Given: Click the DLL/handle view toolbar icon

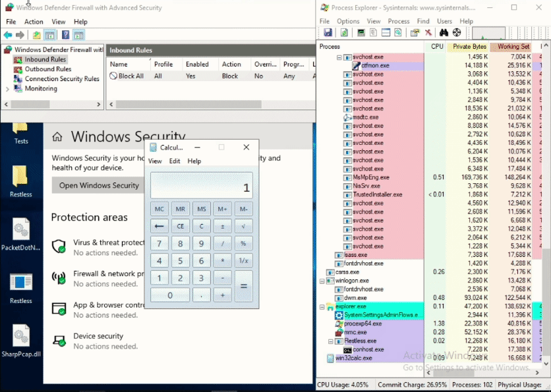Looking at the screenshot, I should pyautogui.click(x=398, y=33).
